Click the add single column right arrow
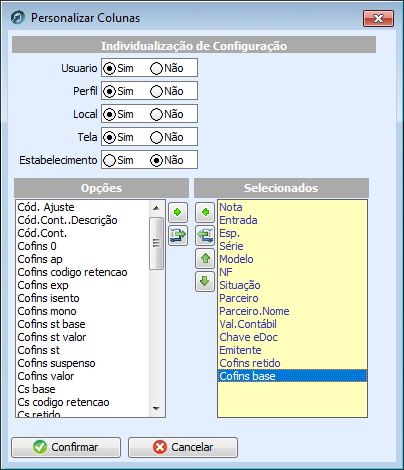Viewport: 404px width, 470px height. click(178, 212)
